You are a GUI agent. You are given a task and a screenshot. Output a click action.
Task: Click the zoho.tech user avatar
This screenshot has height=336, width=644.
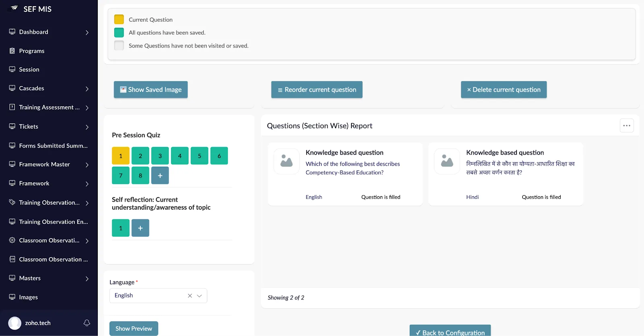(x=15, y=323)
